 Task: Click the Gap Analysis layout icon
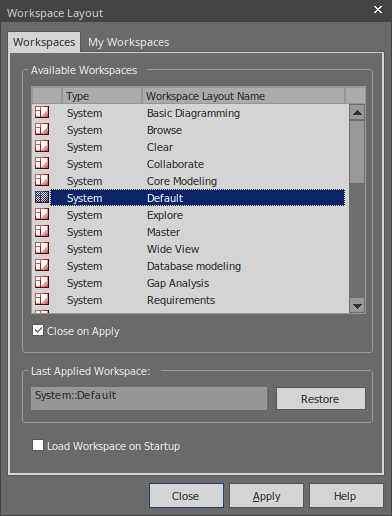(42, 282)
